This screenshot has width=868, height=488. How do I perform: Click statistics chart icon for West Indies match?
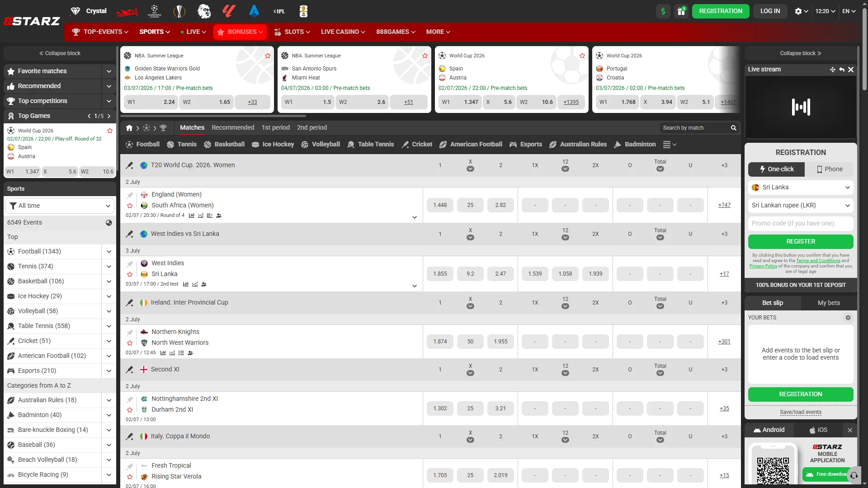(186, 284)
